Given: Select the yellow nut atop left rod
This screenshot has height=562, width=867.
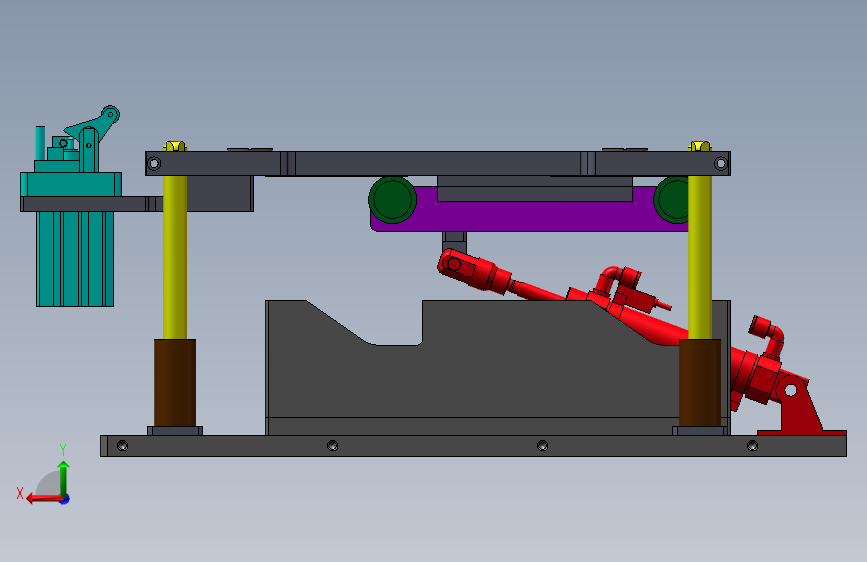Looking at the screenshot, I should (x=175, y=146).
